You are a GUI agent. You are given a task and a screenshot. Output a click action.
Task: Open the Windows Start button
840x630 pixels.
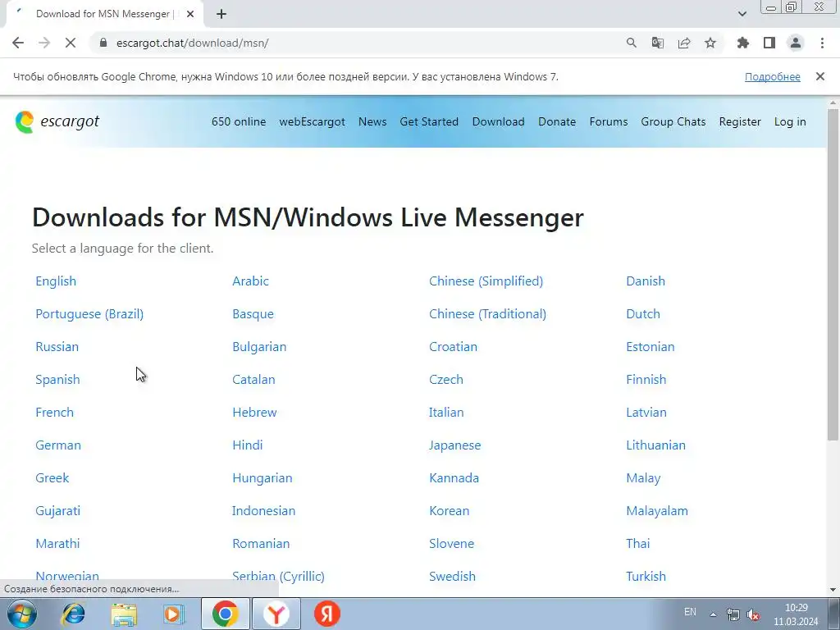click(x=22, y=614)
